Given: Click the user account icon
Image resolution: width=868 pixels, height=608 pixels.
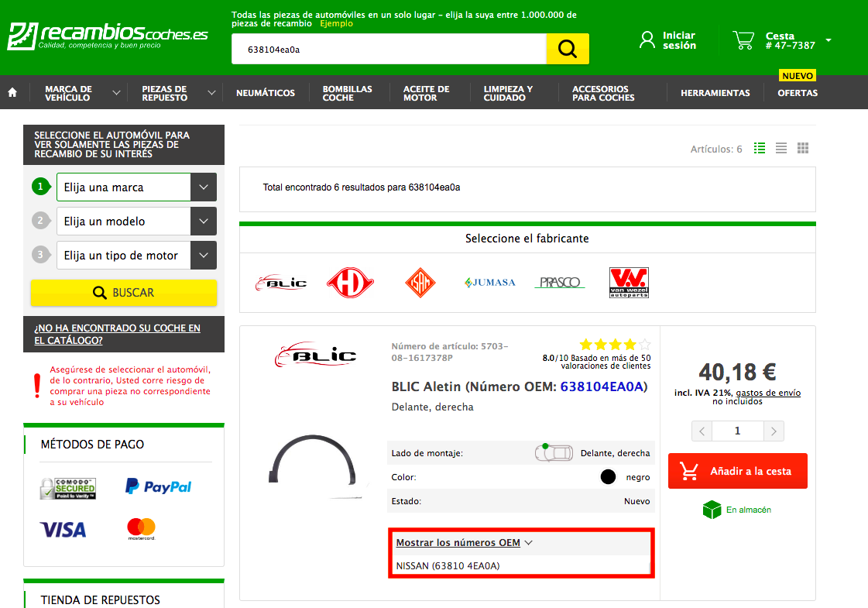Looking at the screenshot, I should [x=647, y=40].
